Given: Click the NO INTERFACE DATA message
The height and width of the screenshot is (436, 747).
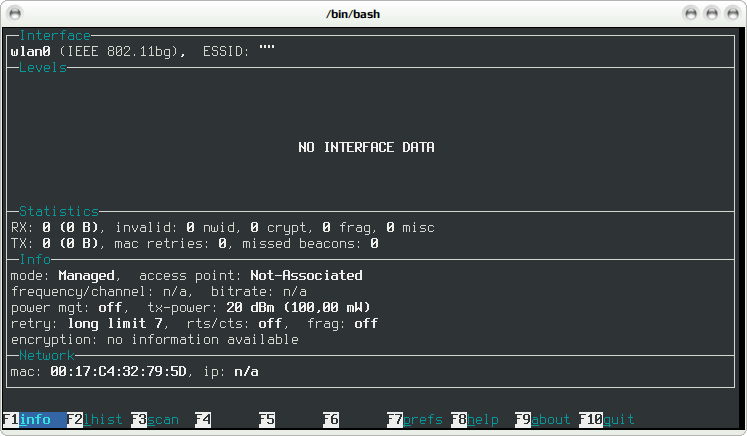Looking at the screenshot, I should (x=366, y=147).
